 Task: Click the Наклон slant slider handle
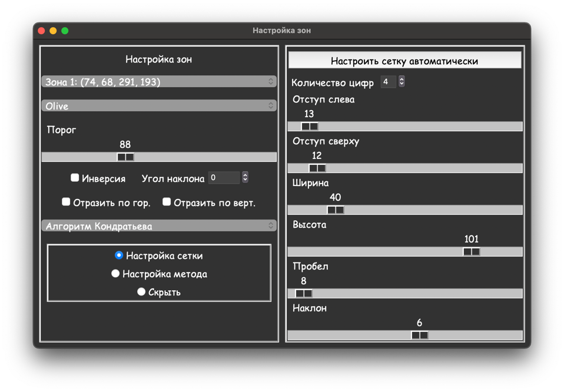420,335
